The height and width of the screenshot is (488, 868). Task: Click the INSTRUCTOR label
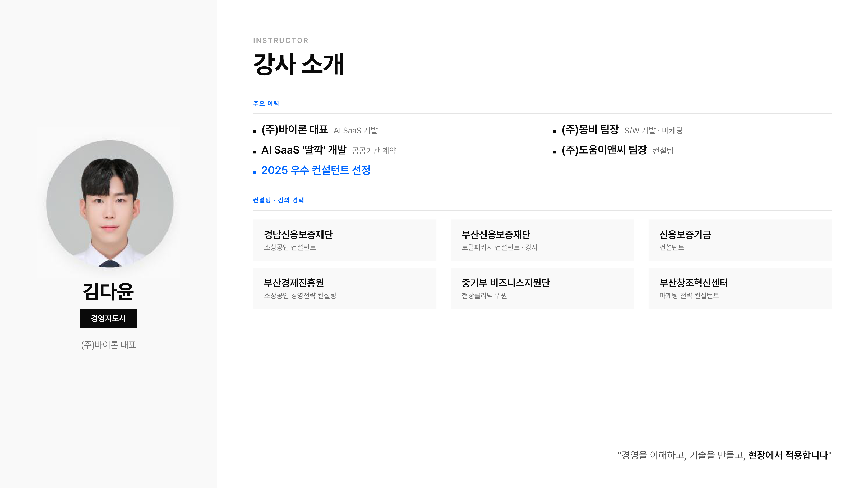[280, 40]
